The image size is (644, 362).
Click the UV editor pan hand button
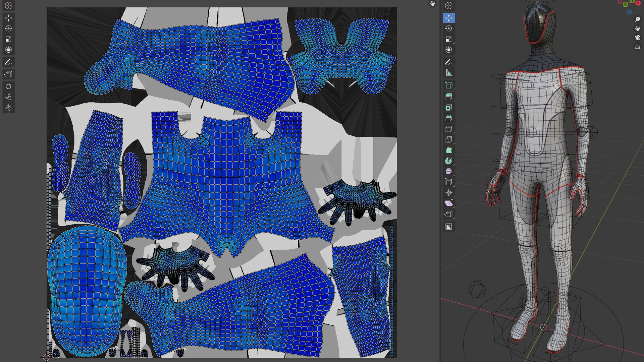click(x=432, y=4)
